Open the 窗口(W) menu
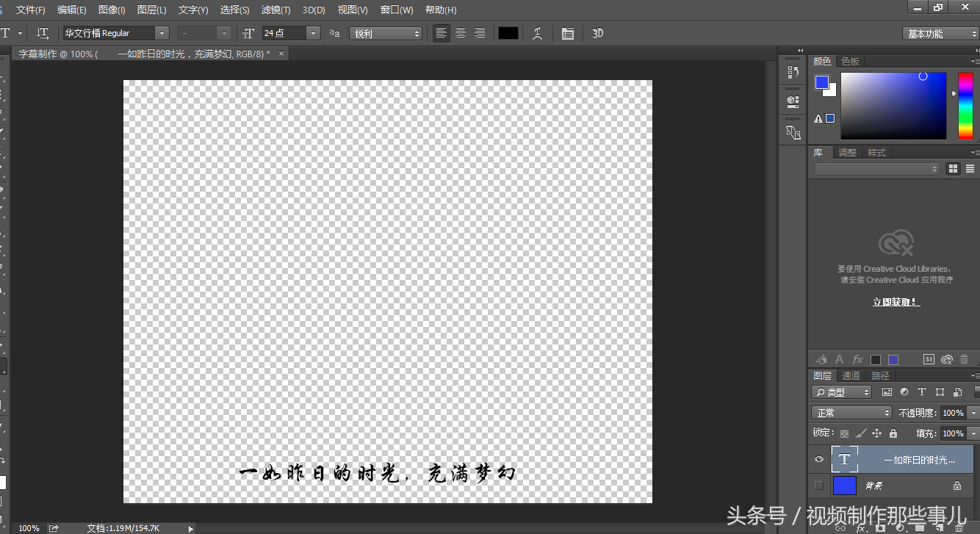The image size is (980, 534). (x=397, y=10)
